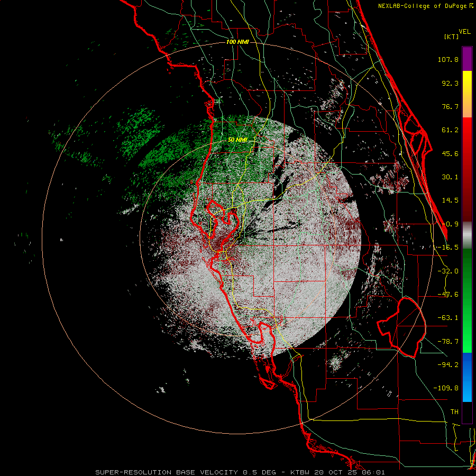Click the gray near-zero segment of the color bar
This screenshot has height=476, width=476.
[467, 235]
